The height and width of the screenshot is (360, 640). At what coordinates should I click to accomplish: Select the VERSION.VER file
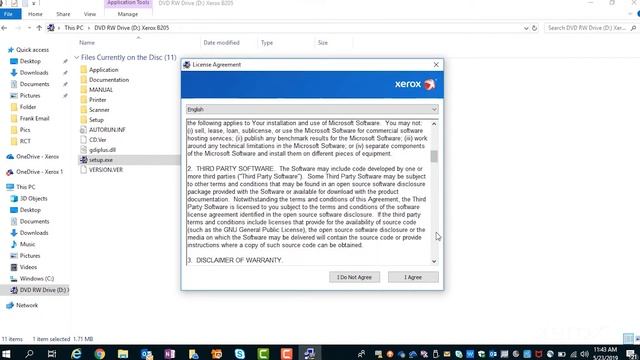point(106,170)
